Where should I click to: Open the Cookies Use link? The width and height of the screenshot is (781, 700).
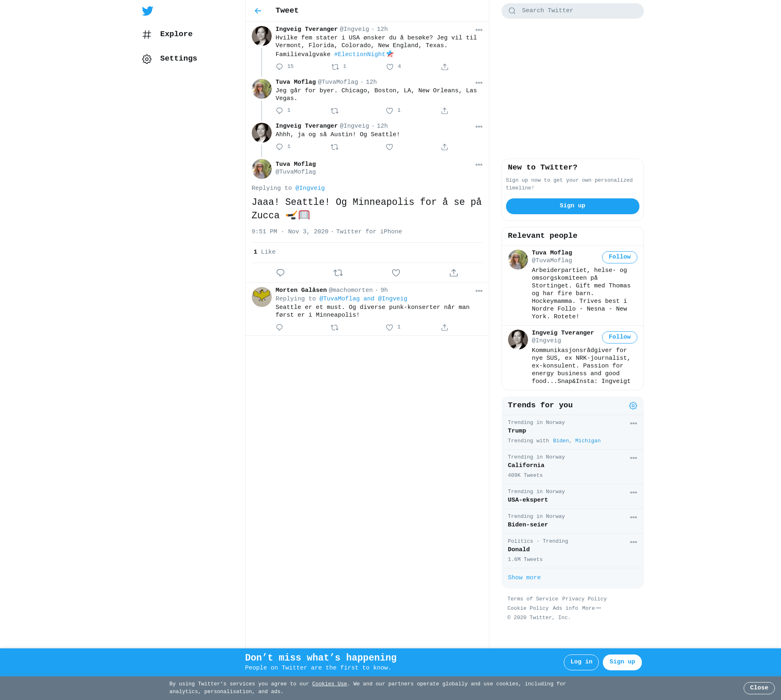point(329,684)
